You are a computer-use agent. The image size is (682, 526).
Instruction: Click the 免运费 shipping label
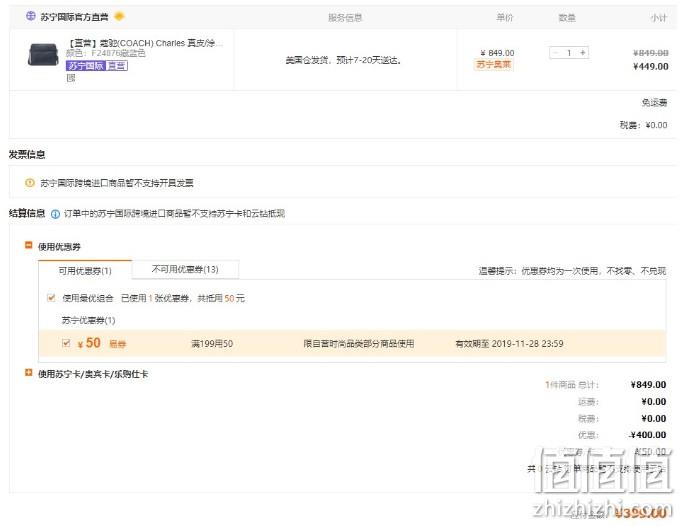coord(654,103)
